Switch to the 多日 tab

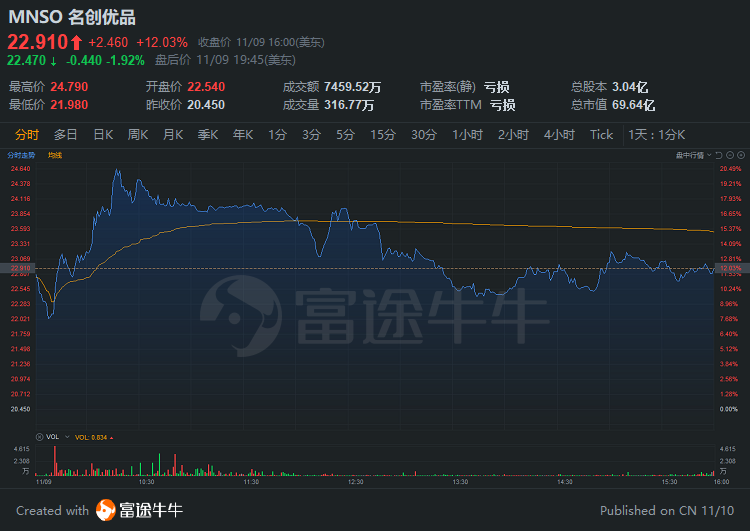[66, 135]
